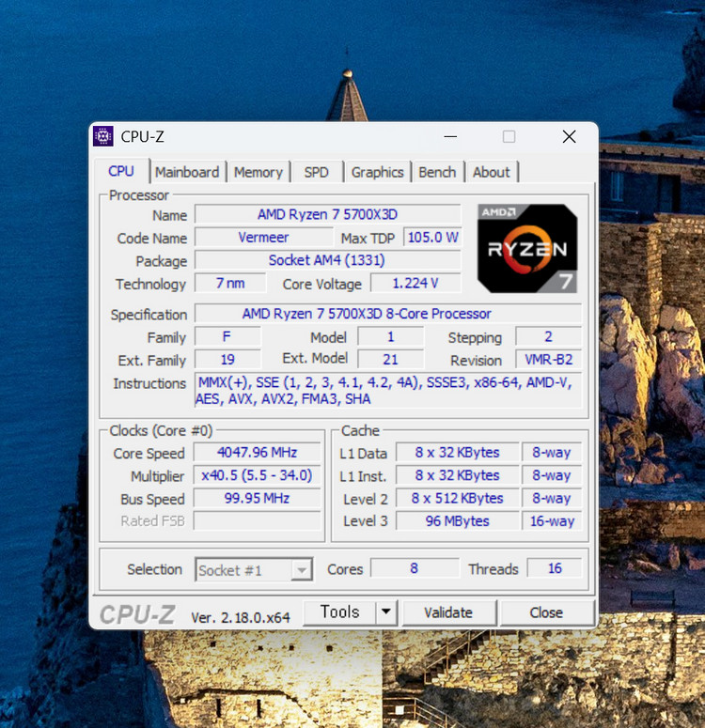Image resolution: width=705 pixels, height=728 pixels.
Task: Select the CPU tab
Action: (121, 171)
